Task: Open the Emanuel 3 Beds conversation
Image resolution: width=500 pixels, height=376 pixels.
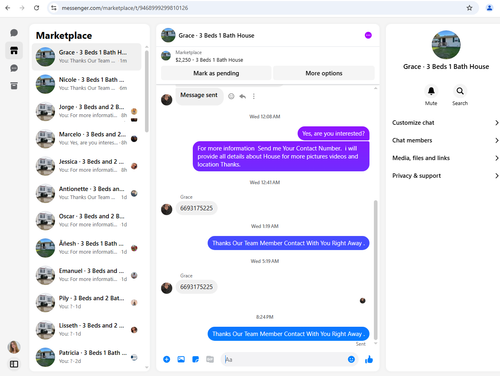Action: (87, 275)
